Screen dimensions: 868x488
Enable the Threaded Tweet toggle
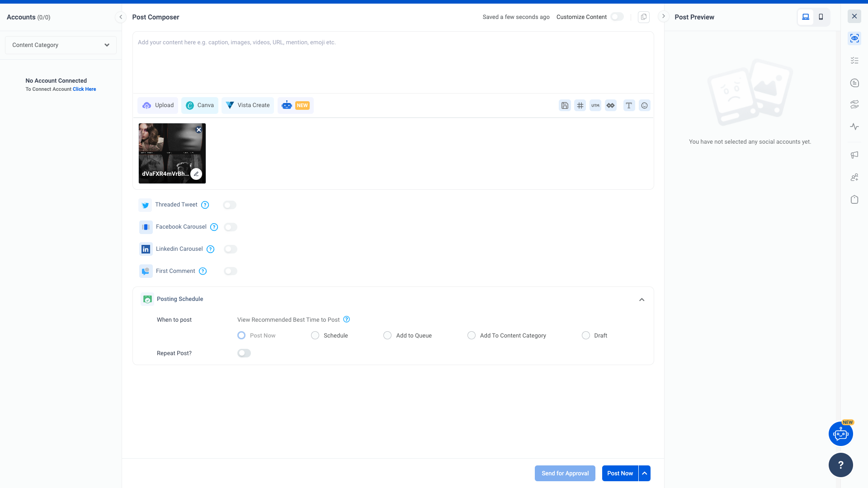(x=229, y=205)
